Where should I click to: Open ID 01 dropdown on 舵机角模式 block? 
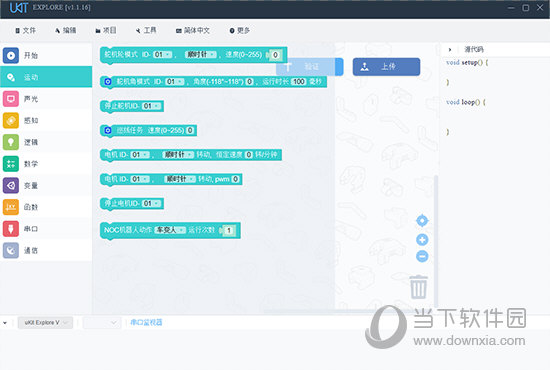pos(175,82)
